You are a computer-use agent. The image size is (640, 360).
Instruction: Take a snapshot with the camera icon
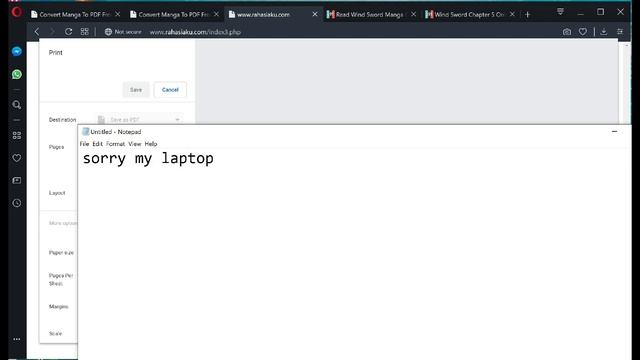coord(567,32)
